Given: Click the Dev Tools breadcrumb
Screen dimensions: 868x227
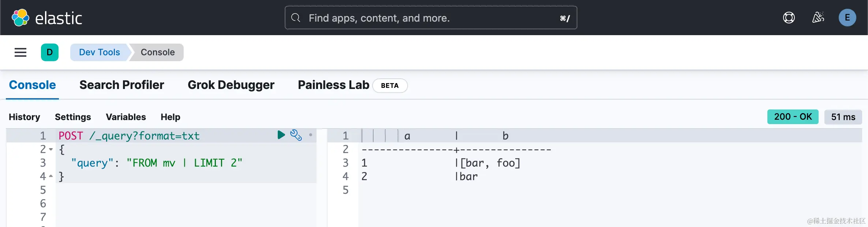Looking at the screenshot, I should (100, 52).
